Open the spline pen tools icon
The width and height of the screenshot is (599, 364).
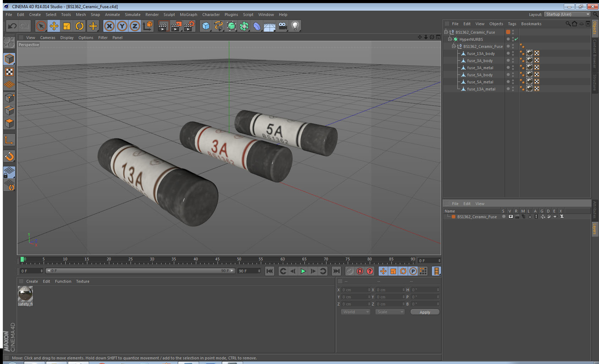click(219, 26)
